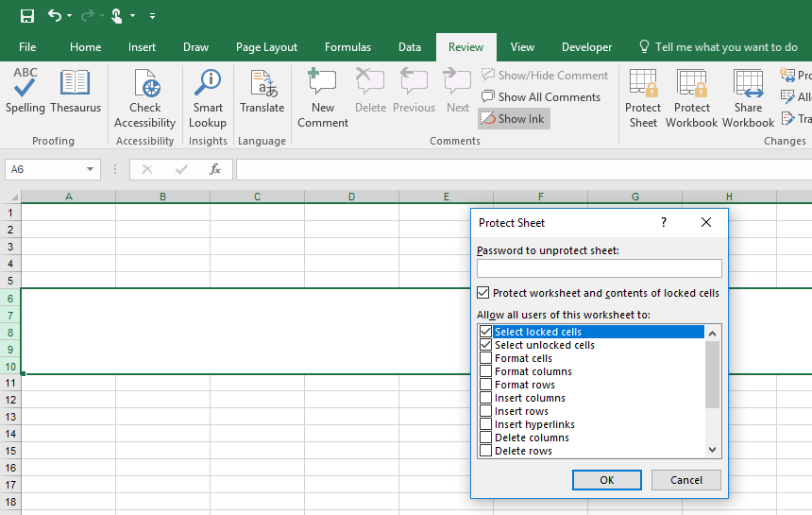
Task: Expand the Name Box dropdown
Action: pos(91,169)
